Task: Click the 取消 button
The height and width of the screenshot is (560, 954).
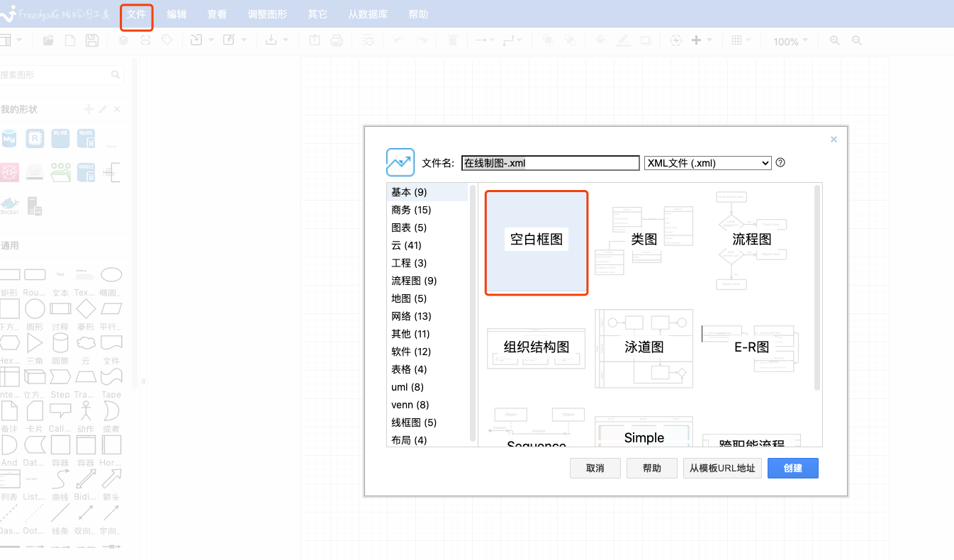Action: pyautogui.click(x=595, y=468)
